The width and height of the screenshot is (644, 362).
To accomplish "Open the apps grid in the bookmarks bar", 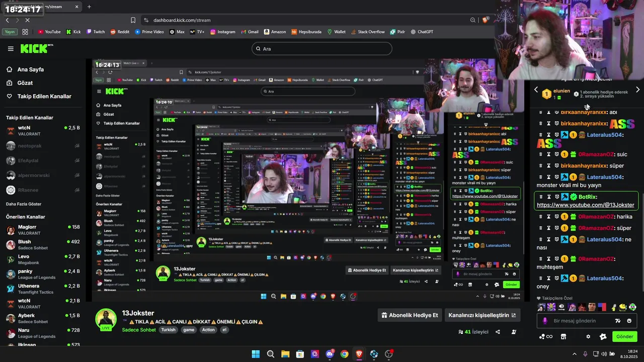I will coord(25,32).
